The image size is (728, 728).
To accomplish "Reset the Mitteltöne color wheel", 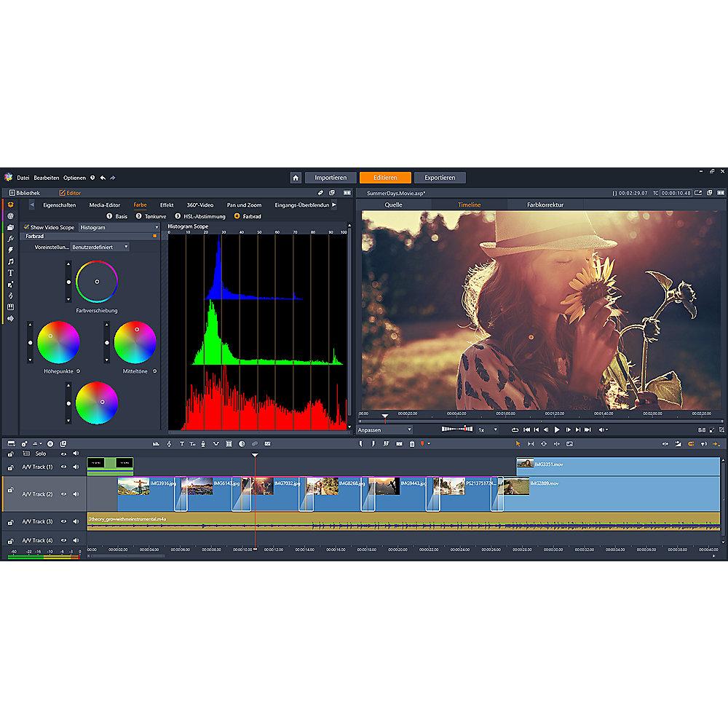I will click(x=155, y=371).
